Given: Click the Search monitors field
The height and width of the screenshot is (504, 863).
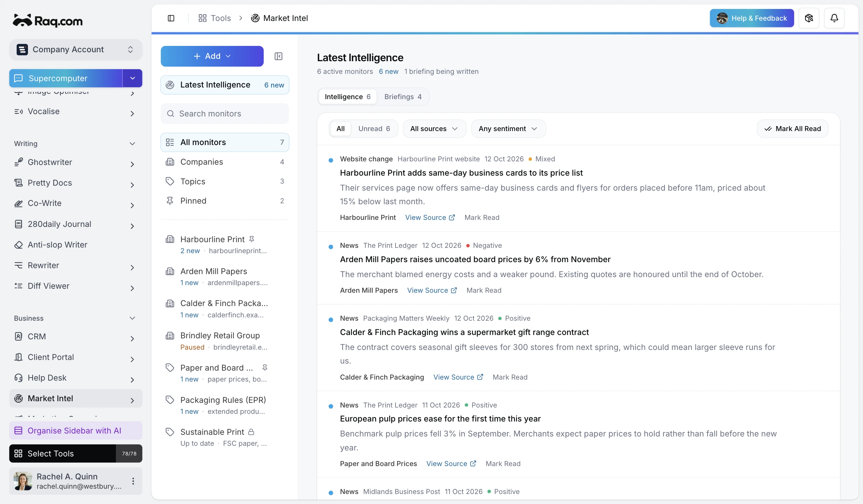Looking at the screenshot, I should [x=225, y=113].
